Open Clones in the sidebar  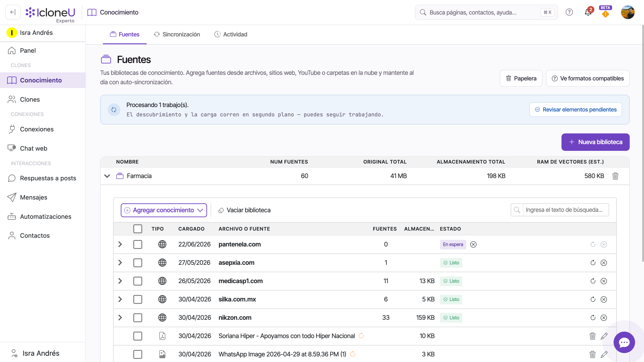(x=43, y=99)
